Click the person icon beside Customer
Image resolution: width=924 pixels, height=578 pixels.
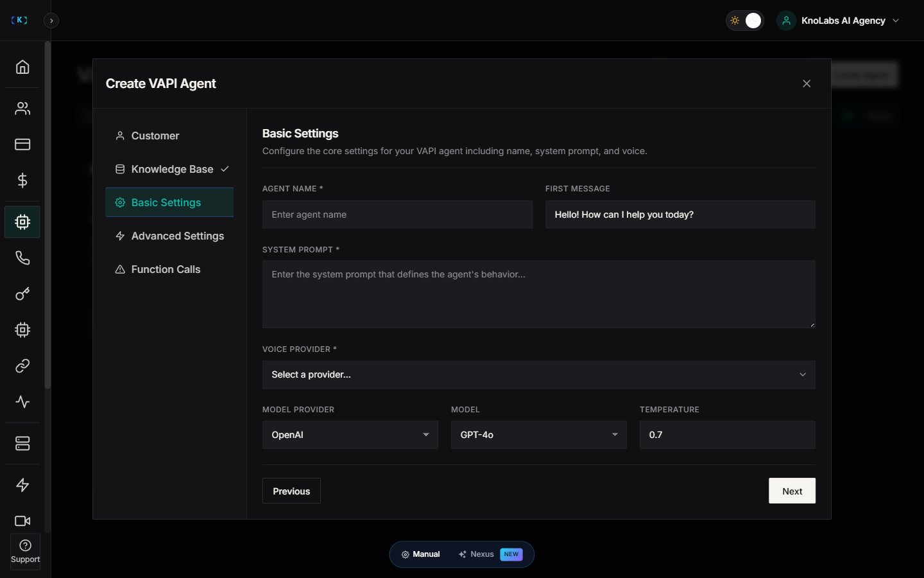point(120,136)
